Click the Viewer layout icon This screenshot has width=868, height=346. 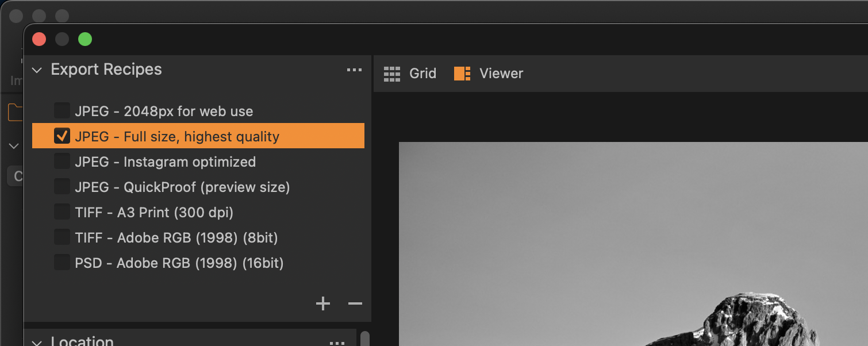tap(462, 74)
